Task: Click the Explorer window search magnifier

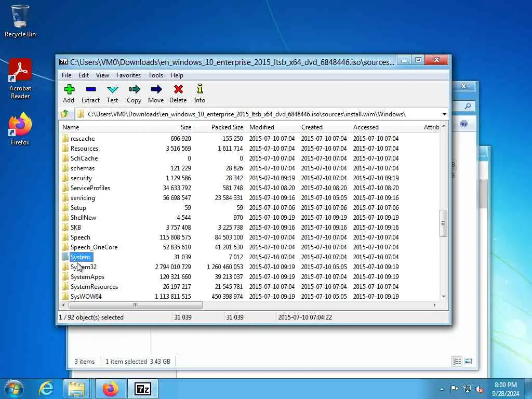Action: pyautogui.click(x=468, y=106)
